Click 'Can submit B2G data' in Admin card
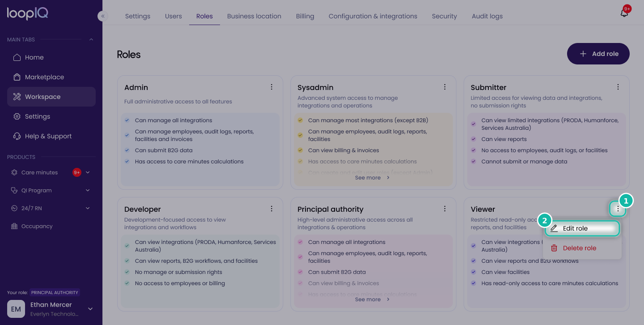Image resolution: width=644 pixels, height=325 pixels. (x=164, y=150)
